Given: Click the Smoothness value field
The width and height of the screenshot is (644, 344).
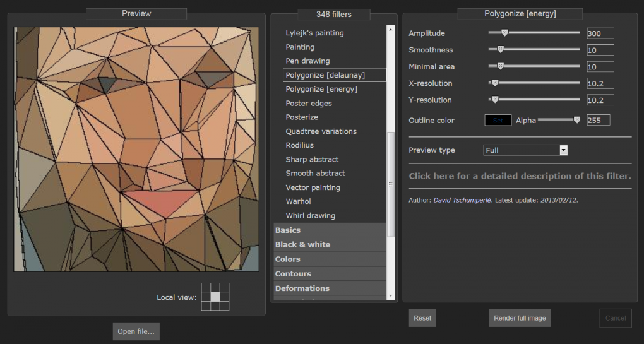Looking at the screenshot, I should click(x=600, y=50).
